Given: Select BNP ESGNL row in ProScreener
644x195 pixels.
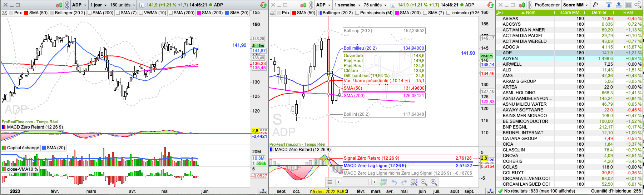Looking at the screenshot, I should (x=569, y=127).
